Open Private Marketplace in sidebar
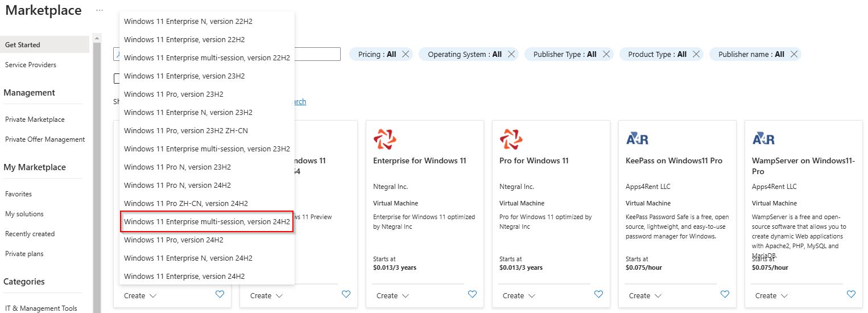The width and height of the screenshot is (868, 313). pyautogui.click(x=35, y=120)
